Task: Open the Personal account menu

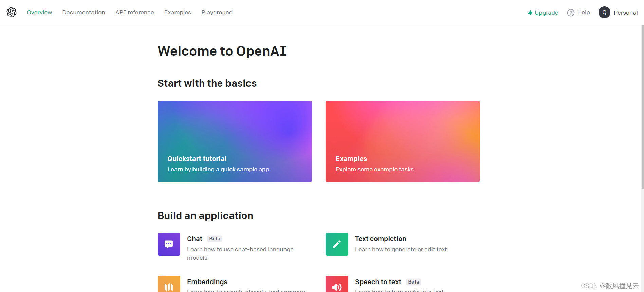Action: tap(625, 13)
